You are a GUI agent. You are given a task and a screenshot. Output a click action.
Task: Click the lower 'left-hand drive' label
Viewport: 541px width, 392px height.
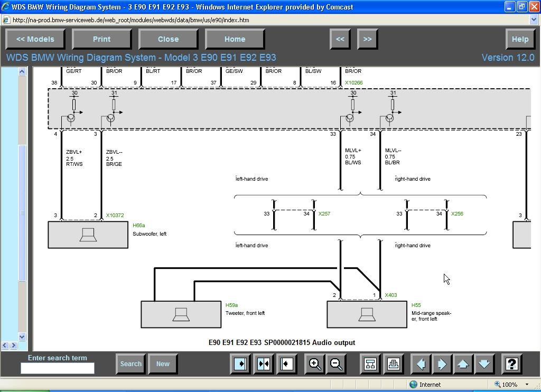[x=251, y=245]
